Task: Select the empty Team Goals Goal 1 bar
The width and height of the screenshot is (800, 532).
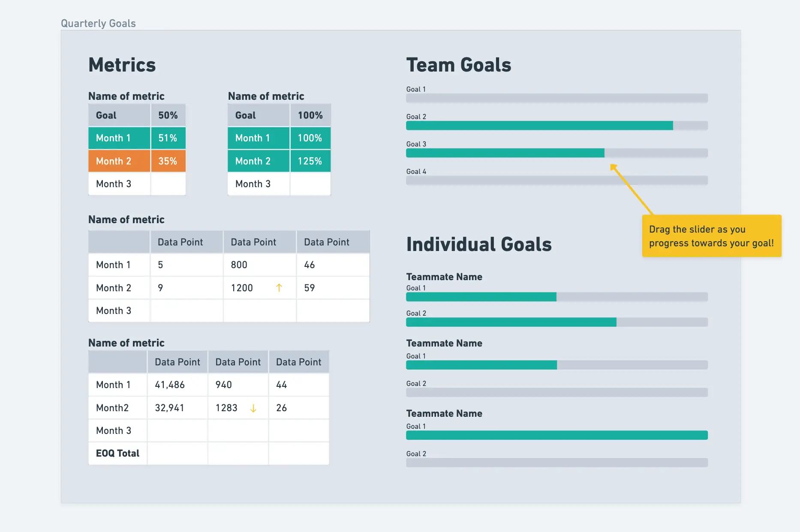Action: pyautogui.click(x=556, y=98)
